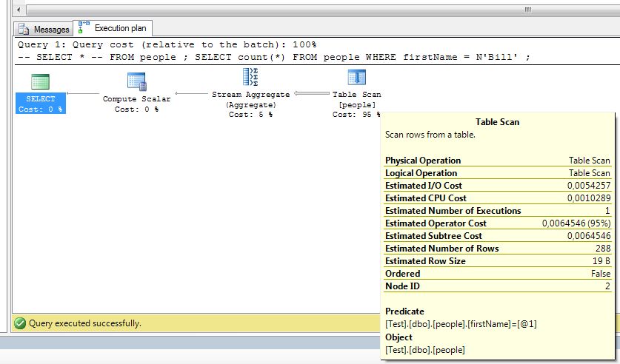Screen dimensions: 620x364
Task: Select the SELECT operator icon in the plan
Action: [40, 81]
